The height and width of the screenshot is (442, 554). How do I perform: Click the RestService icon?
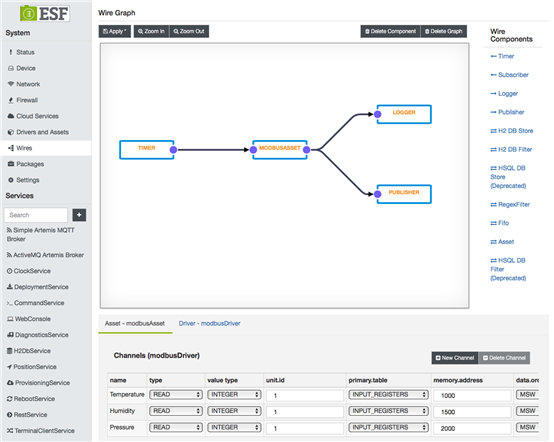[x=10, y=414]
